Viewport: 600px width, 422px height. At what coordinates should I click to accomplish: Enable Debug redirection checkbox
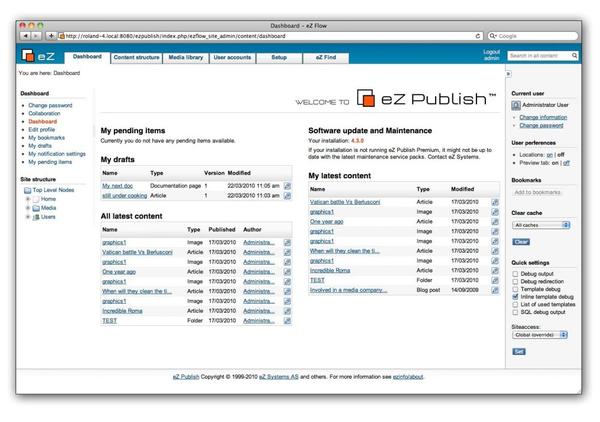tap(515, 282)
